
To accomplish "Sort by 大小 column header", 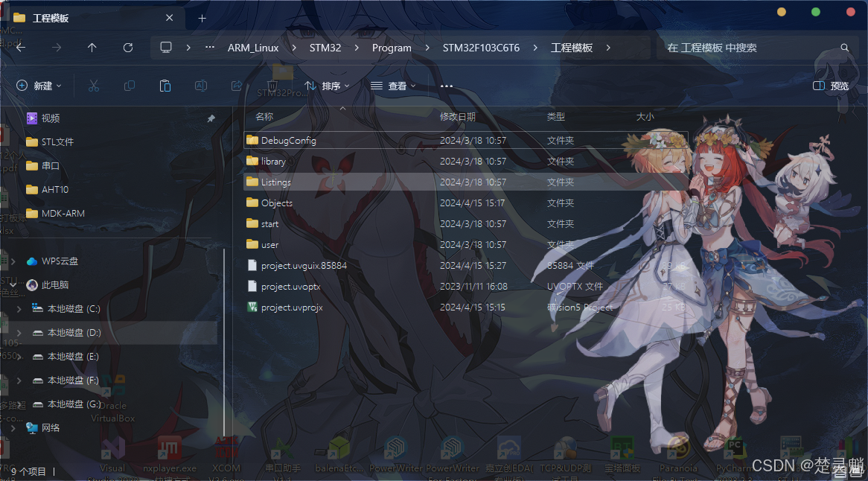I will 645,117.
